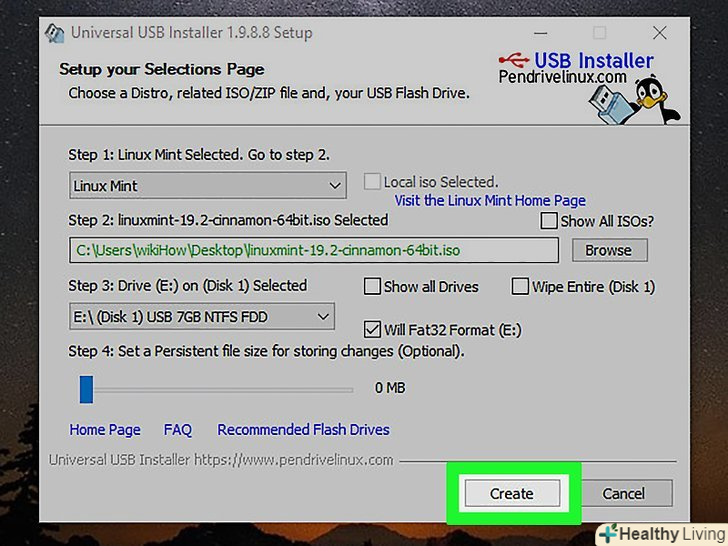Click 'Step 3: Drive (E:) on (Disk 1) Selected' label
This screenshot has width=728, height=546.
[x=188, y=286]
